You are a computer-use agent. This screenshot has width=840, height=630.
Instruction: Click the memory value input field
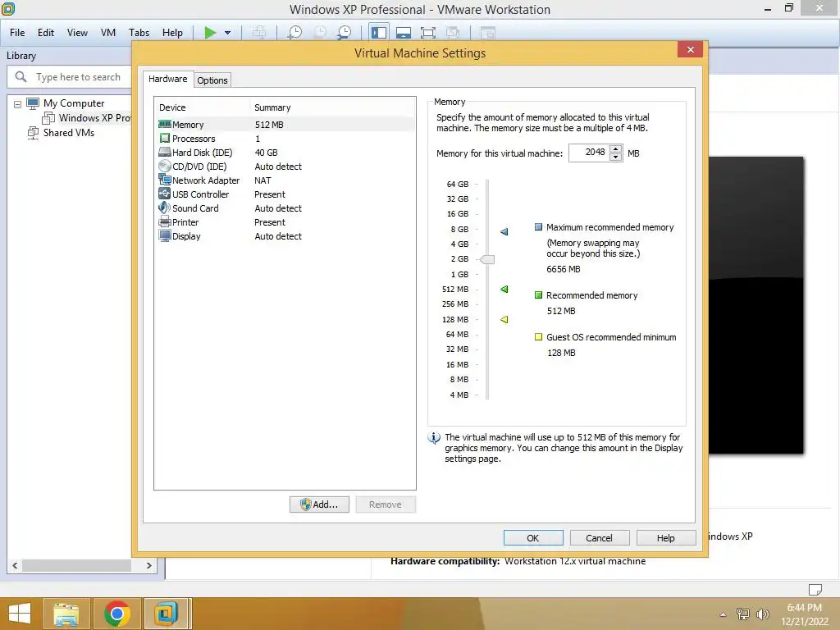[589, 153]
